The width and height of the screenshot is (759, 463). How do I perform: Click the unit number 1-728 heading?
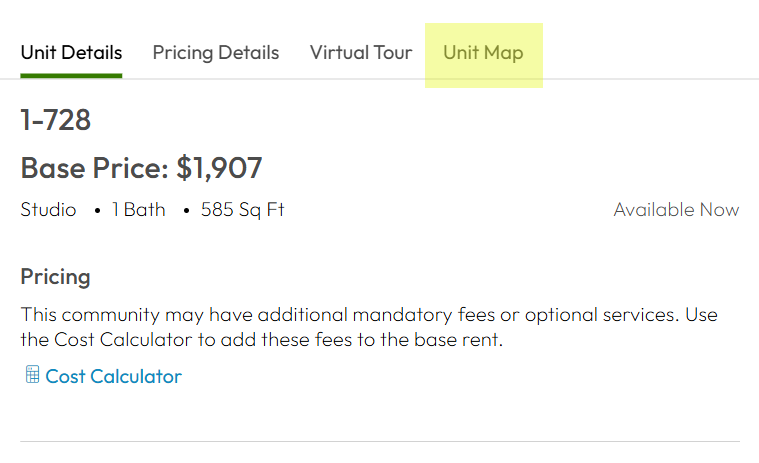pos(56,121)
